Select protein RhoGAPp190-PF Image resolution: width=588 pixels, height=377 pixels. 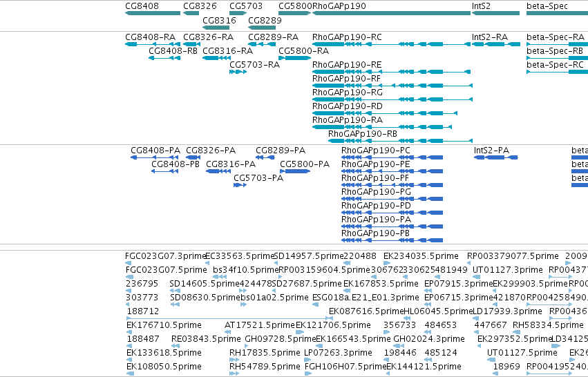click(392, 185)
